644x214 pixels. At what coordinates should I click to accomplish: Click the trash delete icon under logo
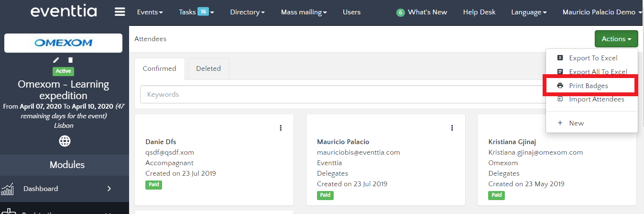pyautogui.click(x=70, y=60)
